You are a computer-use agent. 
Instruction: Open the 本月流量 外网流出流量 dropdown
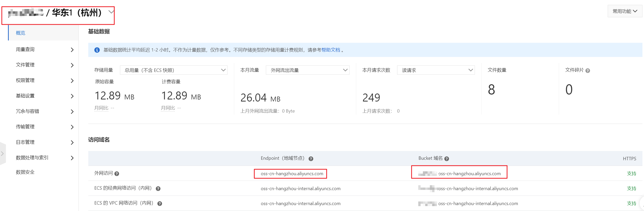click(x=307, y=70)
